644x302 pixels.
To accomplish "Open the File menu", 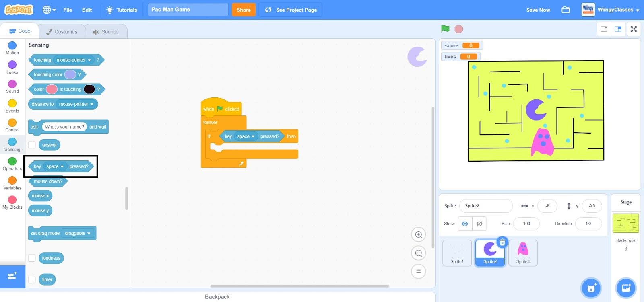I will tap(68, 10).
